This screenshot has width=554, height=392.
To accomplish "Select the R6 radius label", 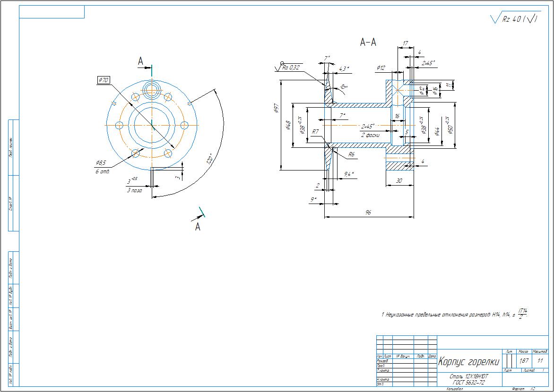I will (351, 154).
